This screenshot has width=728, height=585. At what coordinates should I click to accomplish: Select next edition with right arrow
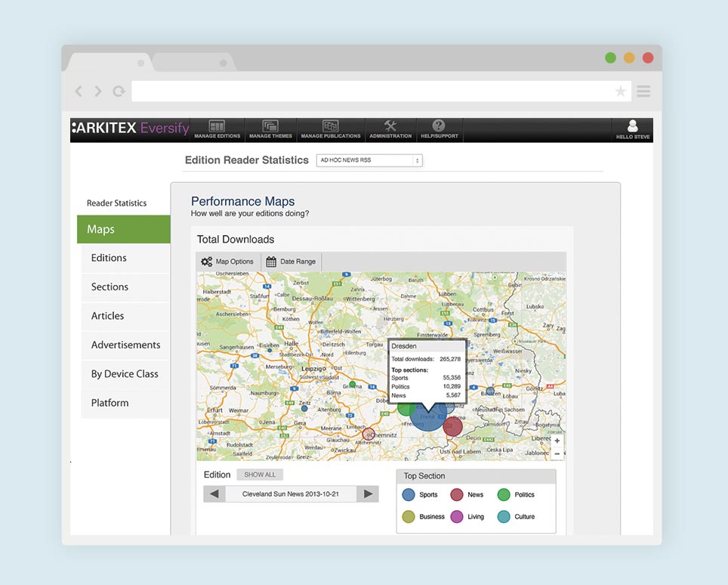click(x=368, y=494)
